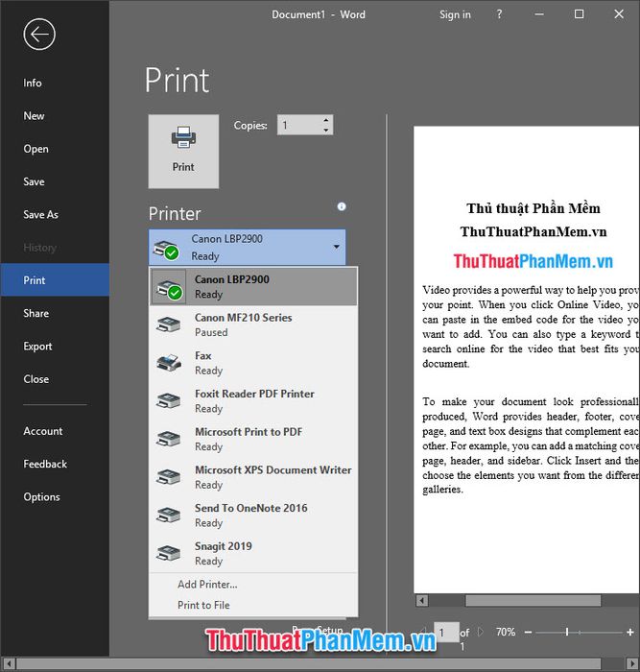Screen dimensions: 640x672
Task: Select Canon LBP2900 in printer list
Action: pyautogui.click(x=253, y=287)
